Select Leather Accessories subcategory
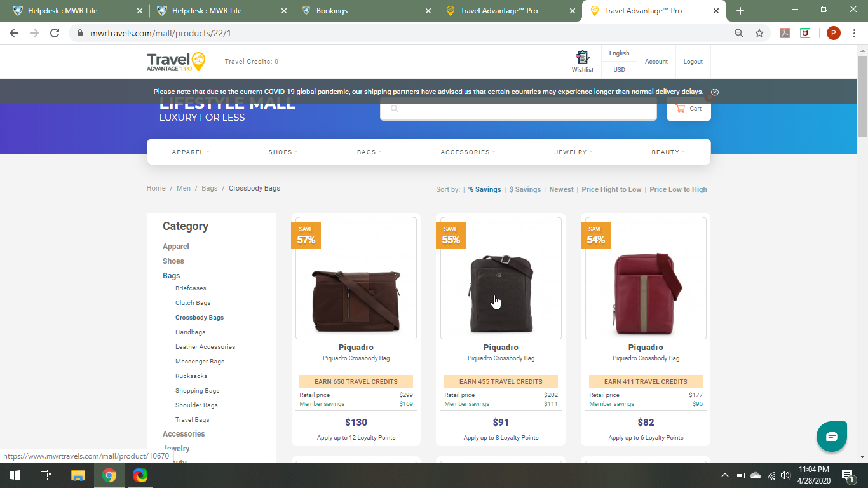This screenshot has height=488, width=868. tap(205, 347)
